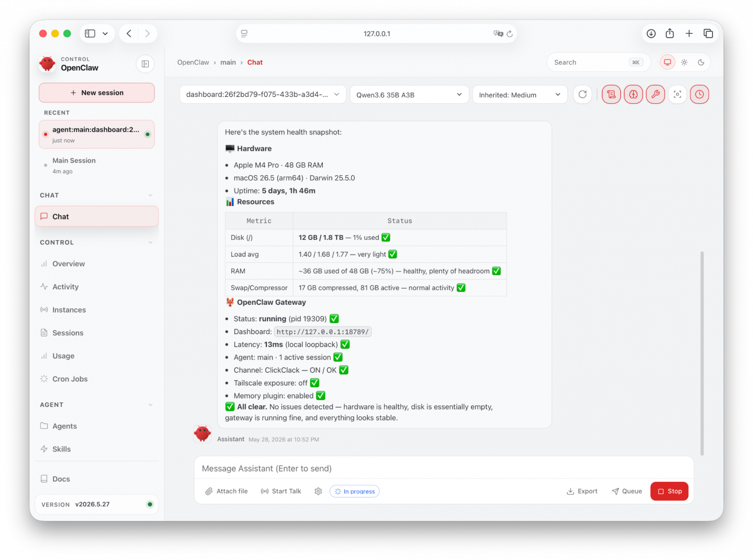Click the red document list toolbar icon

point(612,95)
